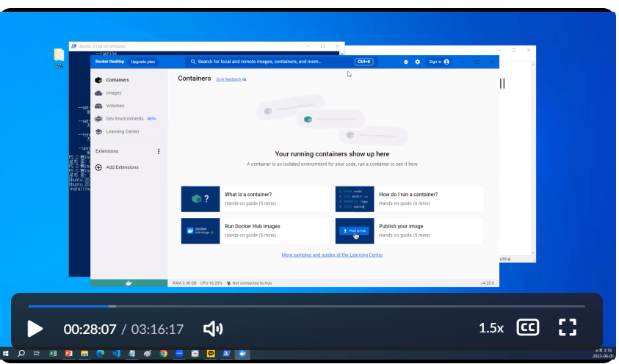Click the Push to Hub thumbnail
Viewport: 619px width, 364px height.
tap(355, 231)
